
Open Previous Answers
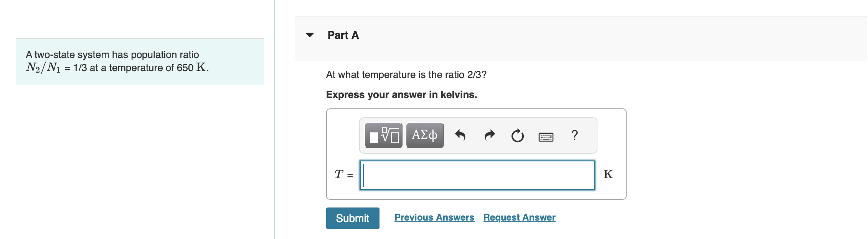click(x=434, y=217)
